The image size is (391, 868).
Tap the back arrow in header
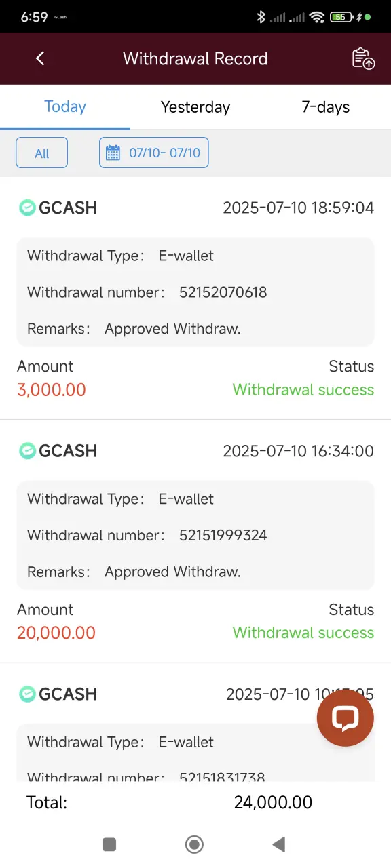click(40, 58)
